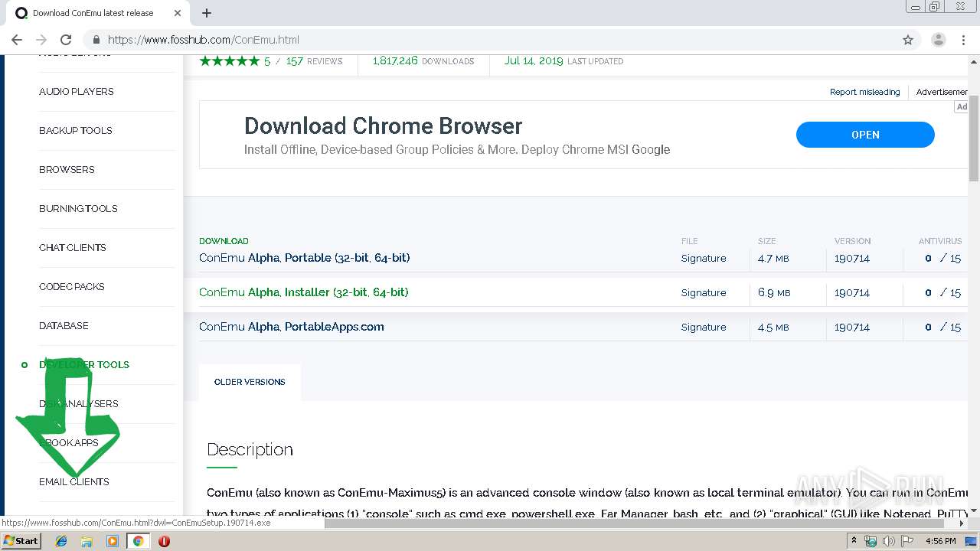Click the red Opera-style taskbar icon

click(164, 541)
